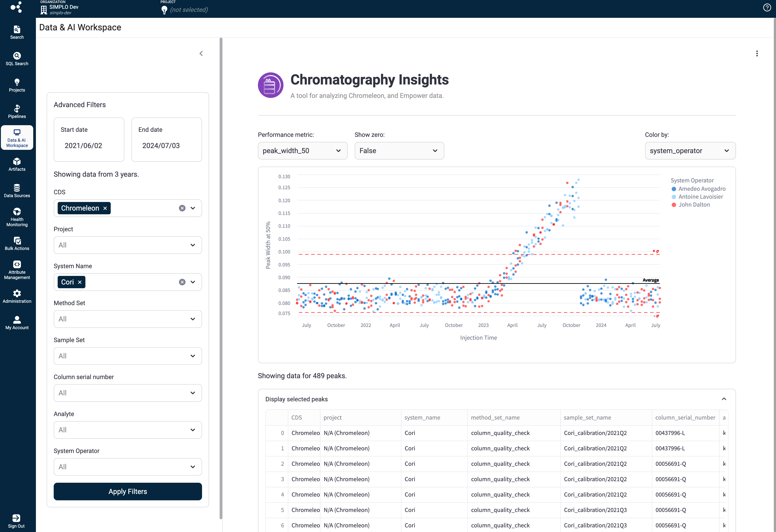Click the Chromatography Insights purple logo
The height and width of the screenshot is (532, 776).
tap(270, 85)
